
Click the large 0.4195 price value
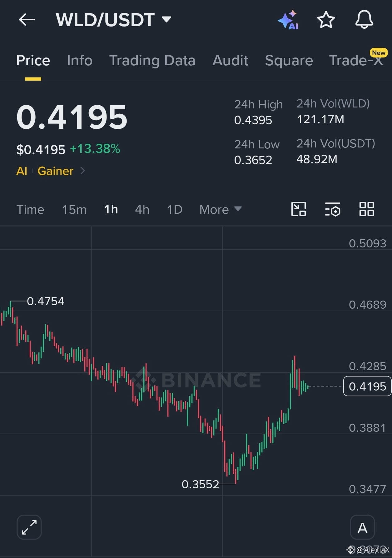coord(72,117)
